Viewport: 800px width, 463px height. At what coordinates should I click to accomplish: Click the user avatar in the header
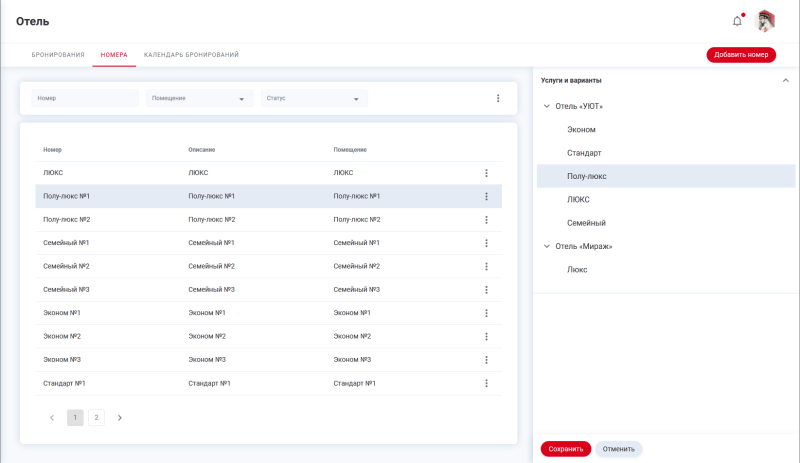click(766, 21)
